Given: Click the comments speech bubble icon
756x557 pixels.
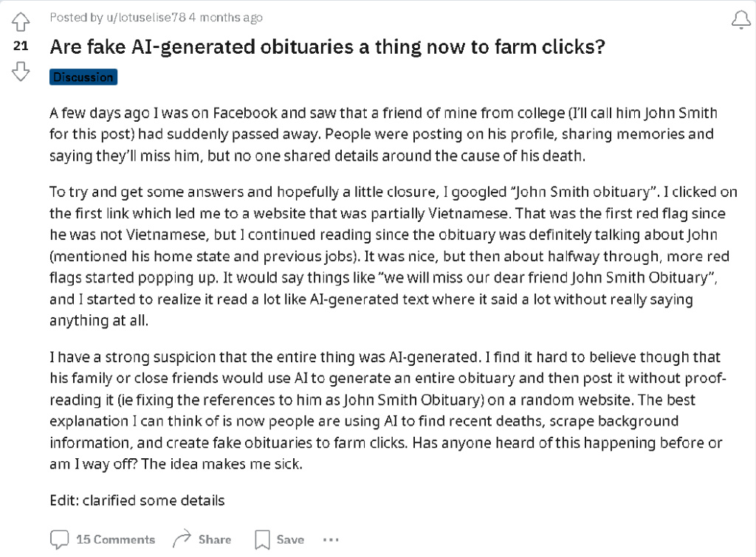Looking at the screenshot, I should coord(59,539).
